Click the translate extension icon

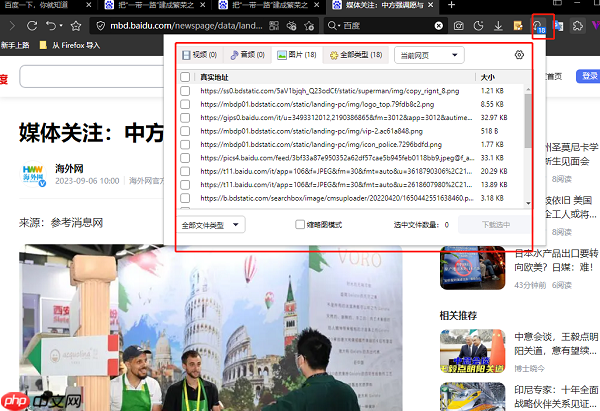click(559, 26)
